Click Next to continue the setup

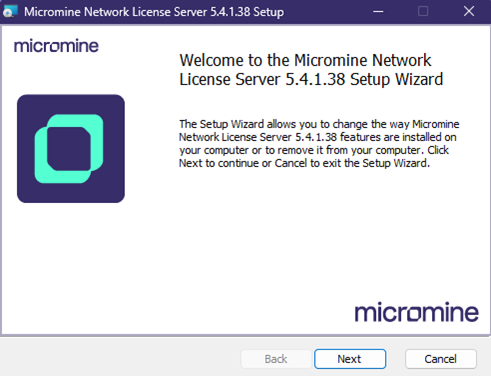pos(350,359)
